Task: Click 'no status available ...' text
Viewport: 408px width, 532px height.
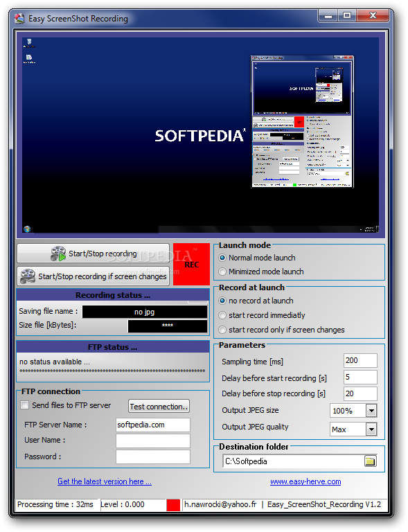Action: pos(55,362)
